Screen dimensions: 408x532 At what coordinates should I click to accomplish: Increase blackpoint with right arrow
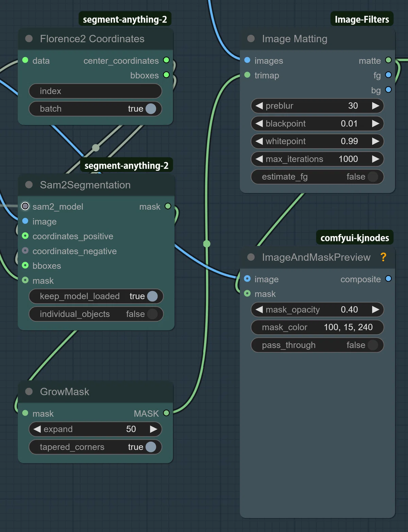[375, 123]
